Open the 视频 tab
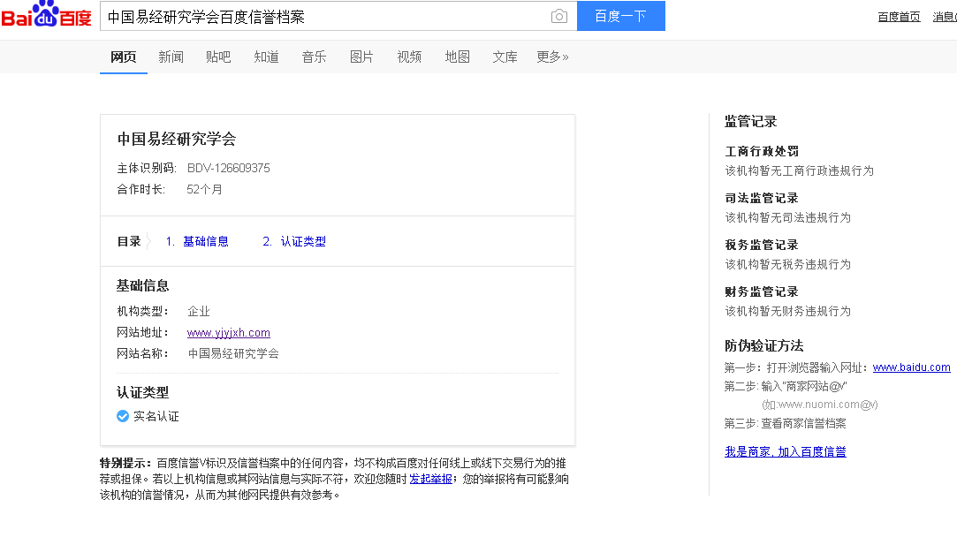The height and width of the screenshot is (560, 957). [409, 57]
